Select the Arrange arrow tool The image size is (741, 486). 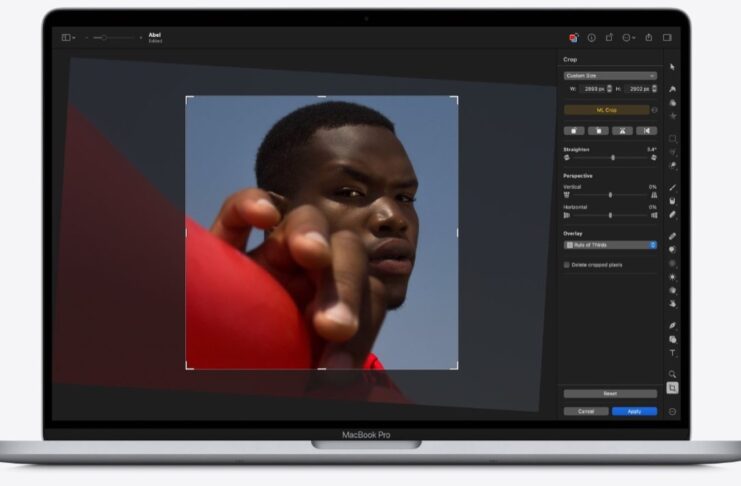pos(672,67)
